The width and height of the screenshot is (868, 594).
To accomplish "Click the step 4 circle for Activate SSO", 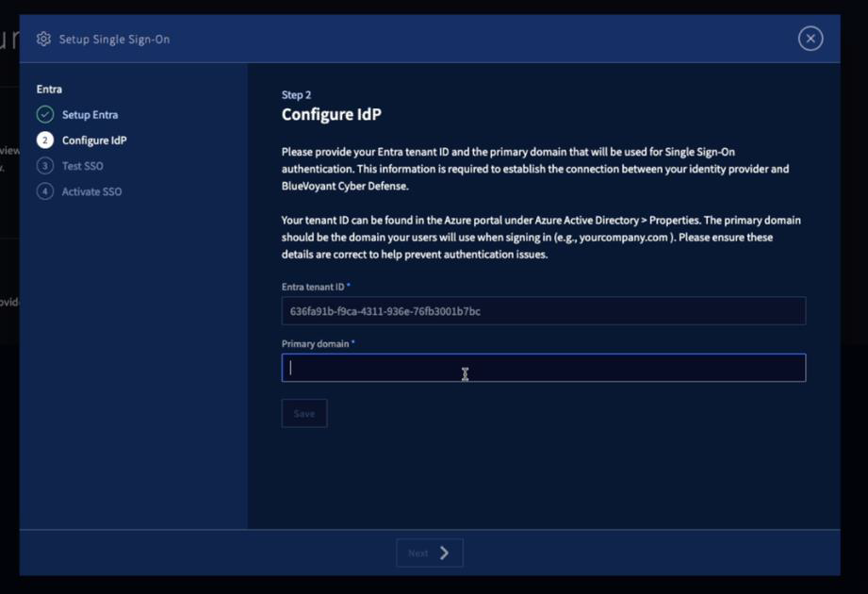I will click(x=45, y=191).
